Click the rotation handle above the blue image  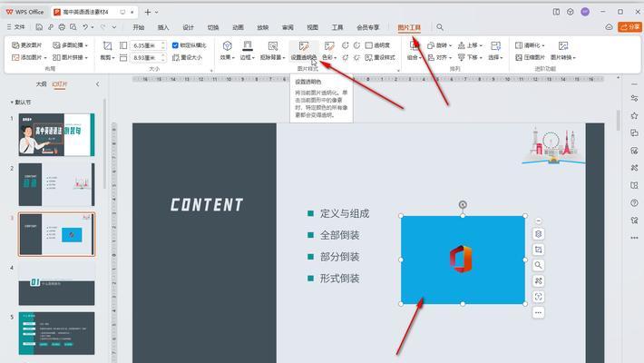click(463, 205)
